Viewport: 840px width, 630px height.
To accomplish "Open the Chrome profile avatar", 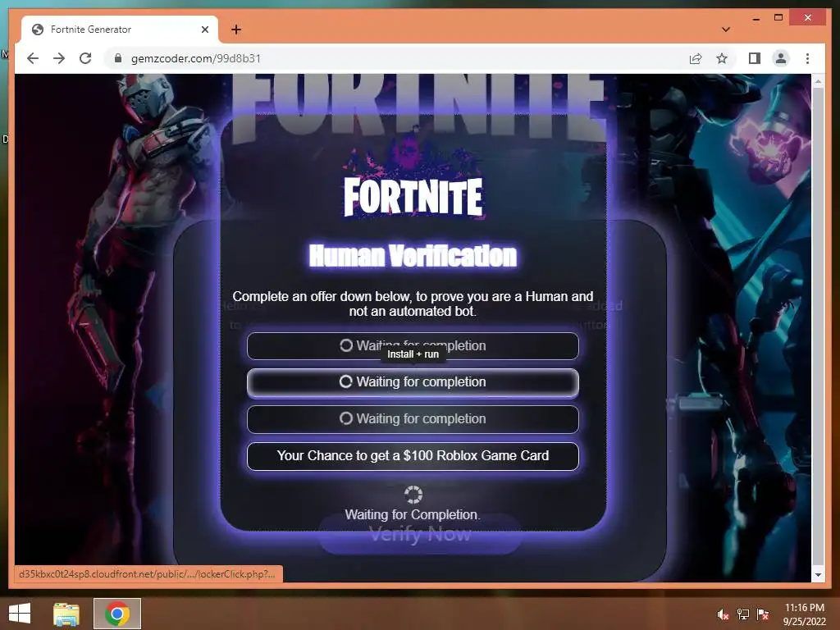I will [781, 58].
